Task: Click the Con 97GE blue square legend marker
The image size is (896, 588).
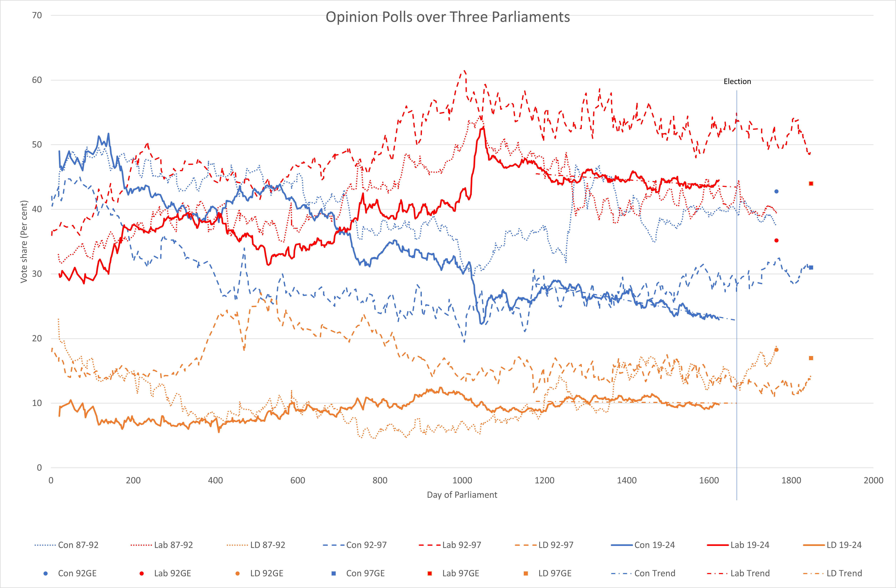Action: pyautogui.click(x=334, y=574)
